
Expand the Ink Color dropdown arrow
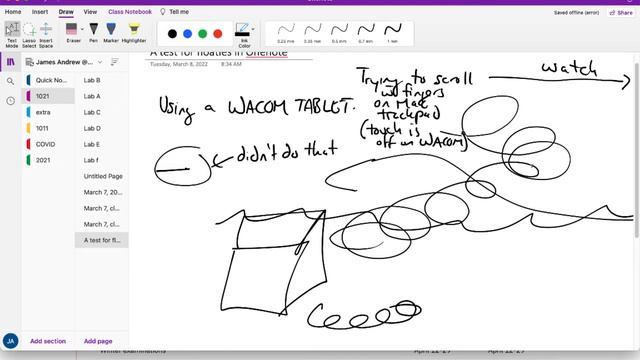253,29
